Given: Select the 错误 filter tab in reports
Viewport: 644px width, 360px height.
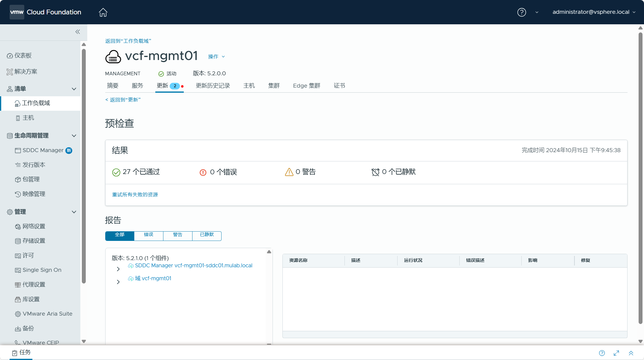Looking at the screenshot, I should pos(148,235).
